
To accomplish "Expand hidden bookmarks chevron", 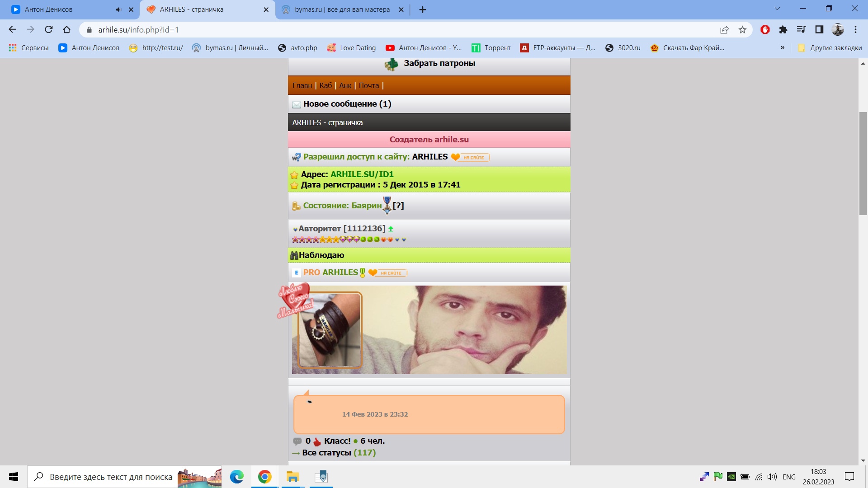I will tap(782, 47).
